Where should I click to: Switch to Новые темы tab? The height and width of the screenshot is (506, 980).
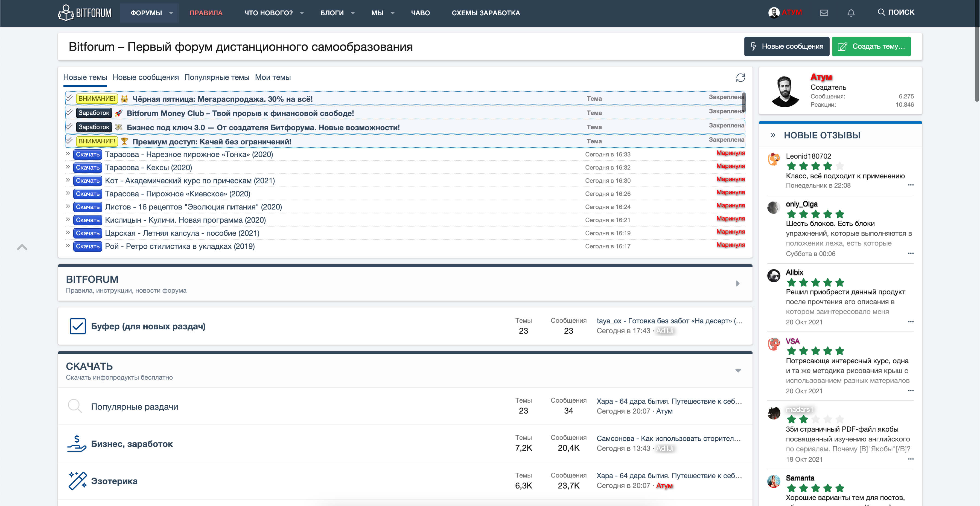pos(85,77)
